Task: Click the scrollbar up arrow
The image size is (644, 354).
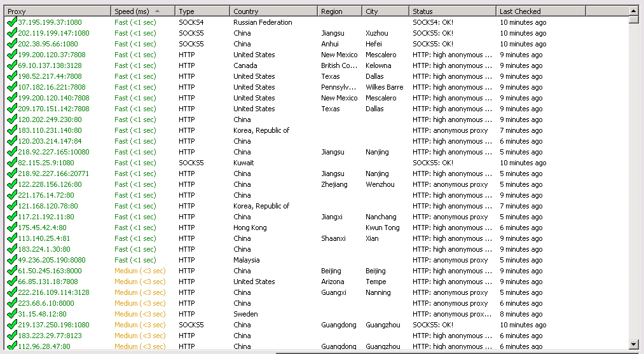Action: 633,11
